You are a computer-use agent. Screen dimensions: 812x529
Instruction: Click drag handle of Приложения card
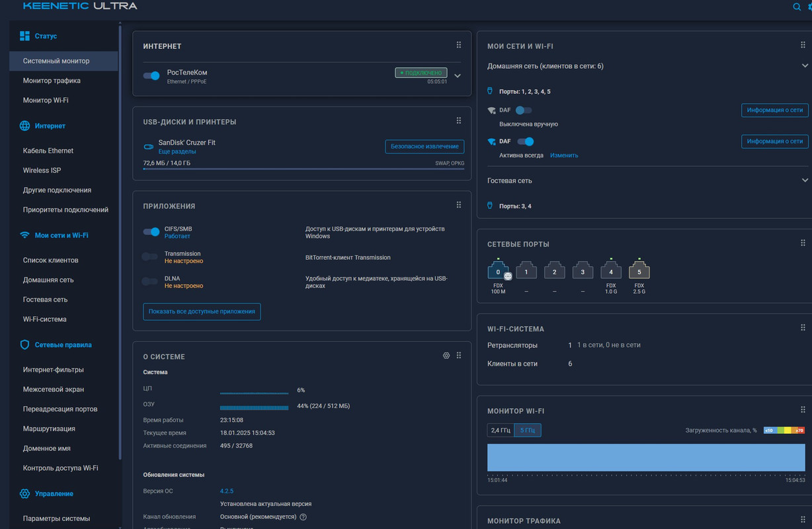[459, 205]
